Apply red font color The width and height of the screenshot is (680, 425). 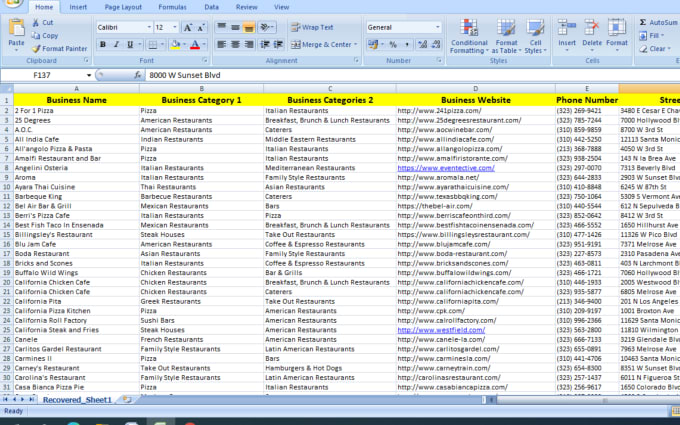tap(195, 44)
